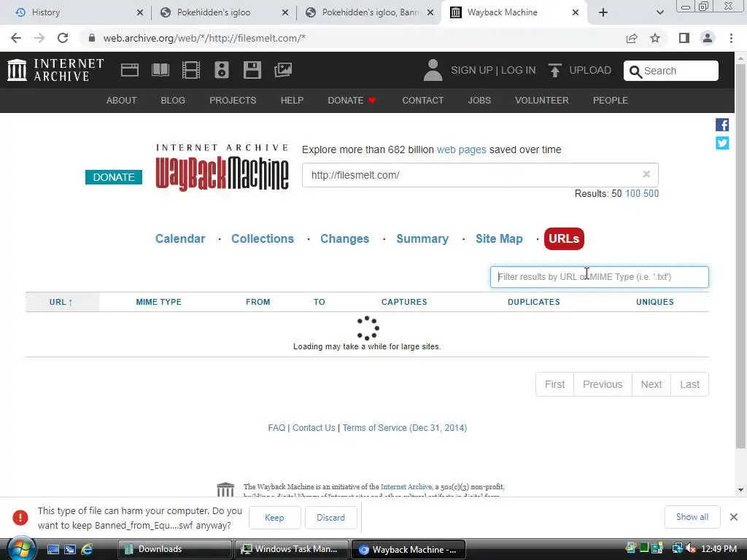Click the HELP menu item

[x=292, y=101]
